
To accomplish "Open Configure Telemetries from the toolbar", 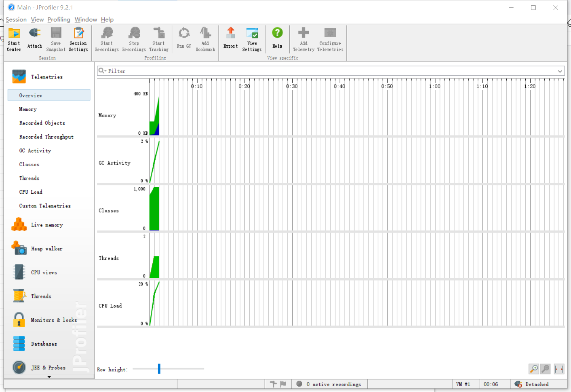I will click(330, 39).
